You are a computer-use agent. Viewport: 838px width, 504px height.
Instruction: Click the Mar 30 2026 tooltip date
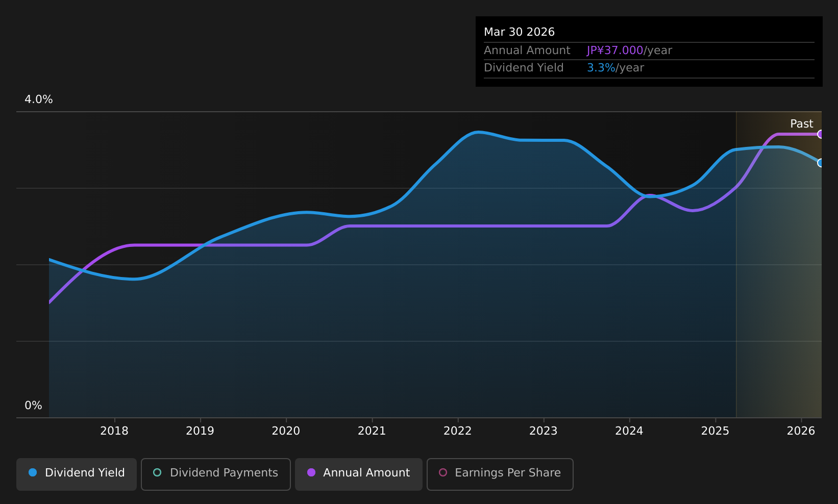pos(519,32)
